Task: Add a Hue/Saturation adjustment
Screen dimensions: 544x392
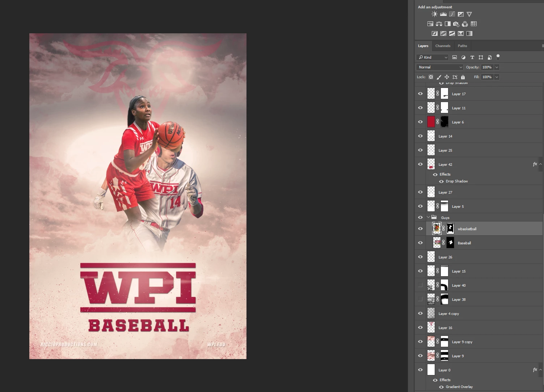Action: pos(430,24)
